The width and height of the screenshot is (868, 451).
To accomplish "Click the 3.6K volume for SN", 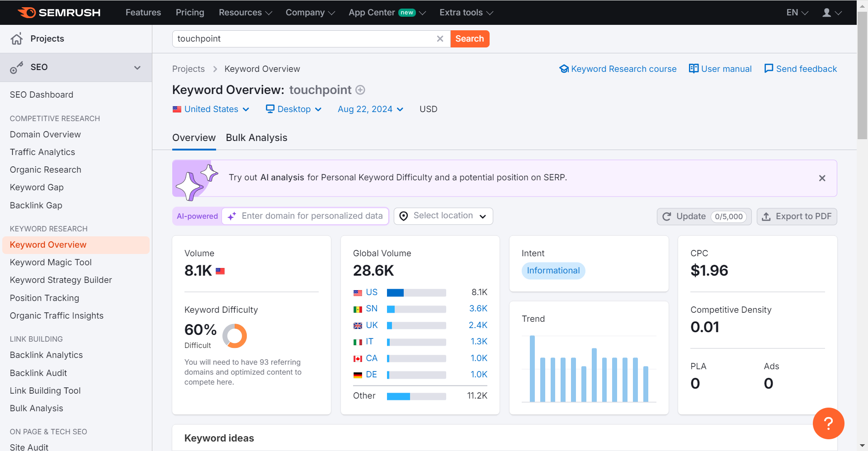I will [x=478, y=309].
